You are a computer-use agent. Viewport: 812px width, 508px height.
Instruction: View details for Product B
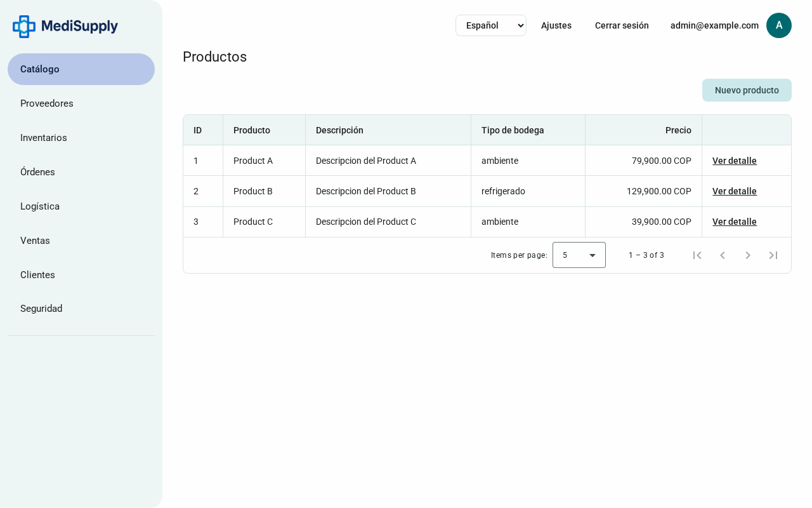pos(735,191)
